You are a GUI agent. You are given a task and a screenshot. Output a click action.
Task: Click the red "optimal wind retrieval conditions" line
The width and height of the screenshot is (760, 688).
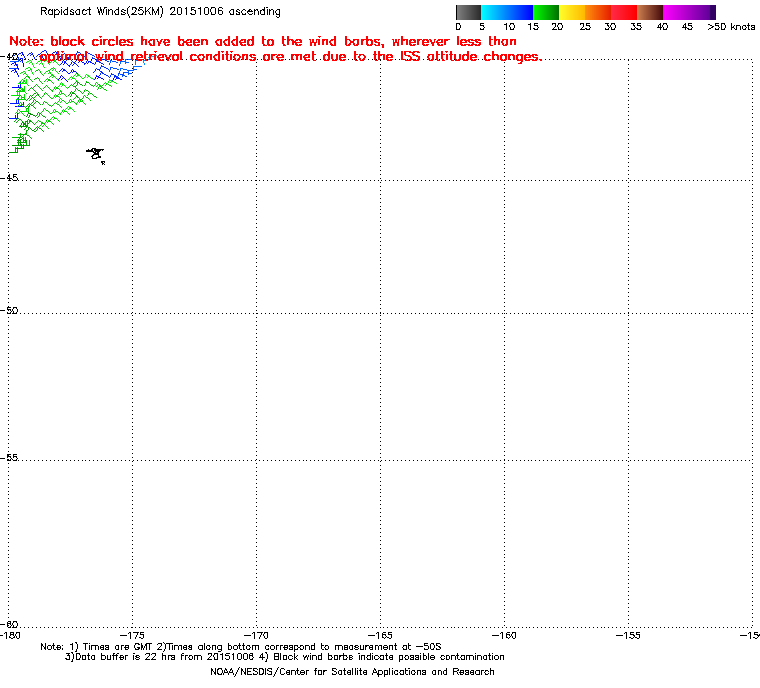coord(291,57)
